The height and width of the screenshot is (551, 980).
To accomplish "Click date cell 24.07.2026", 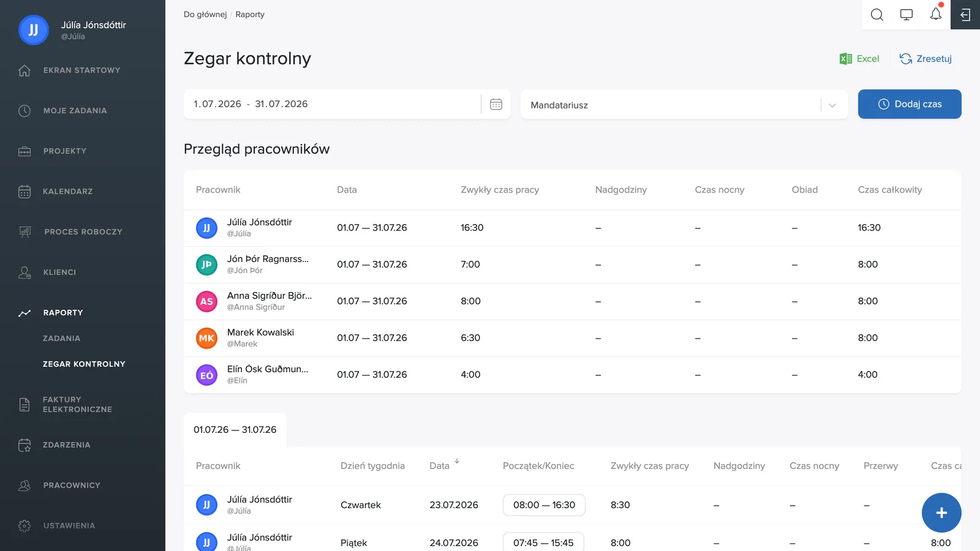I will (454, 543).
